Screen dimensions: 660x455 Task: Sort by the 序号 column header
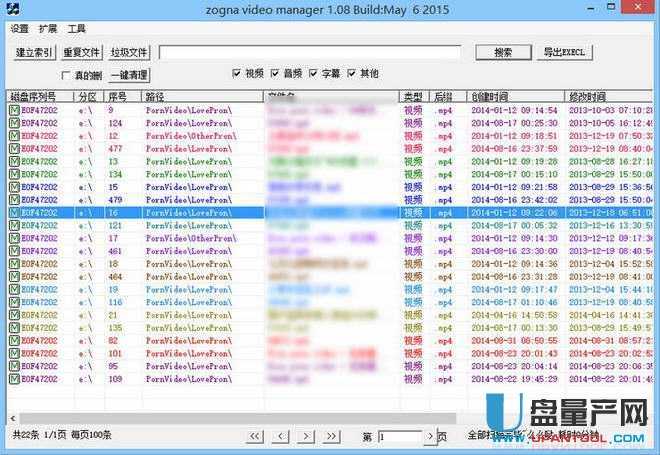123,97
